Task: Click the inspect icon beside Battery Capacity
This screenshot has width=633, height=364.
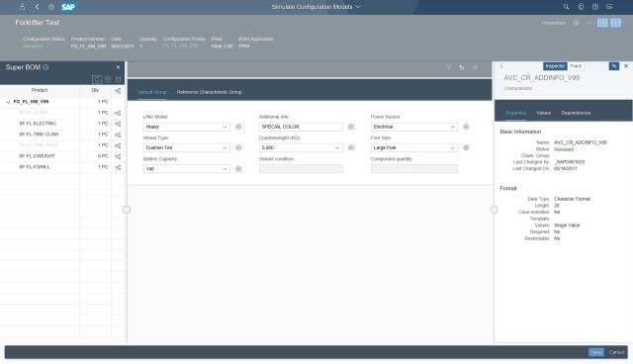Action: click(238, 169)
